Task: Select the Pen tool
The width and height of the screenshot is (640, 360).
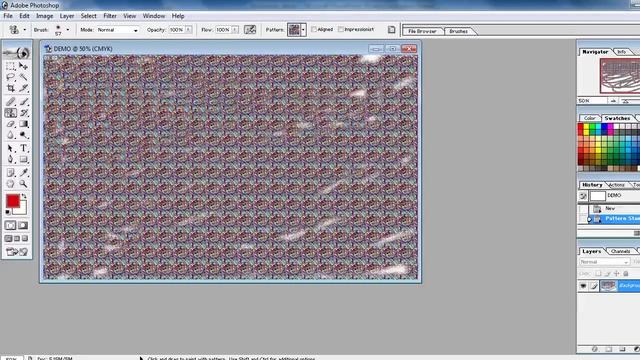Action: 11,160
